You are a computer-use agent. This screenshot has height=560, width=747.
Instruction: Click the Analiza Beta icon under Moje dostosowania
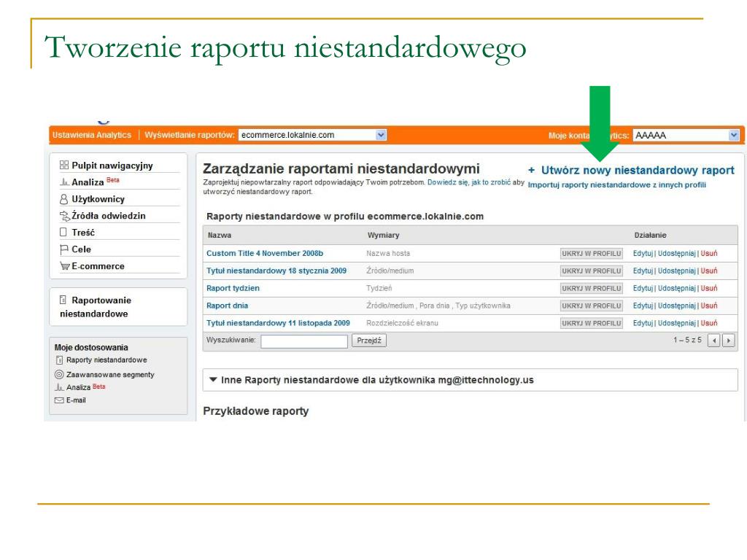[59, 387]
